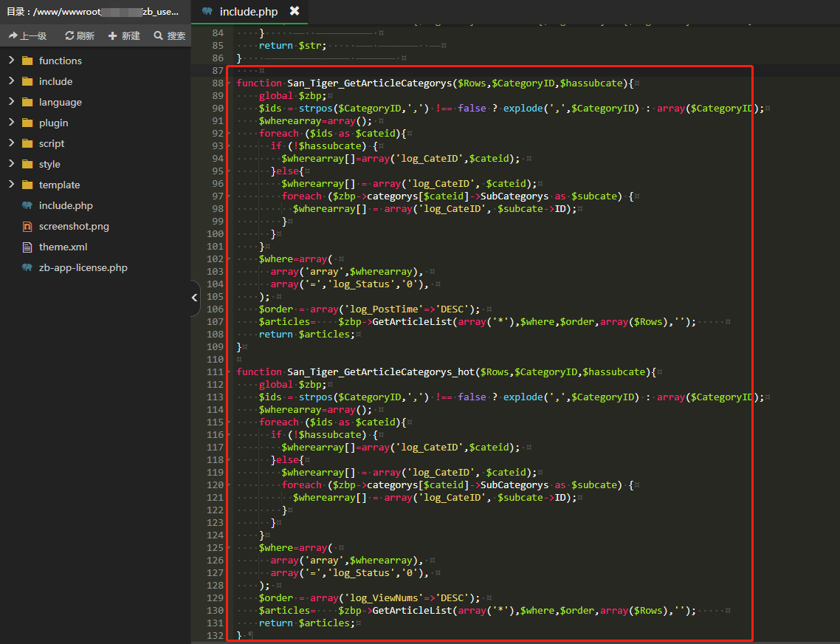
Task: Click the PHP icon beside include.php in tree
Action: (x=27, y=205)
